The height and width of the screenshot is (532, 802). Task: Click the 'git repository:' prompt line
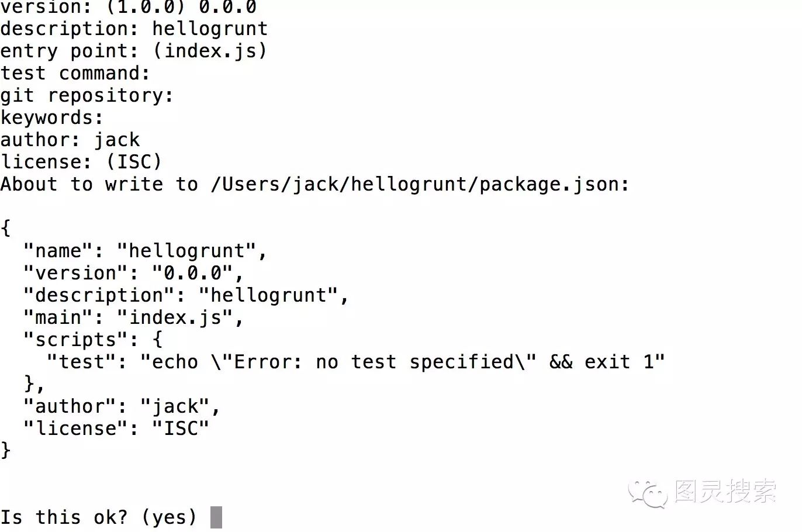(x=87, y=95)
